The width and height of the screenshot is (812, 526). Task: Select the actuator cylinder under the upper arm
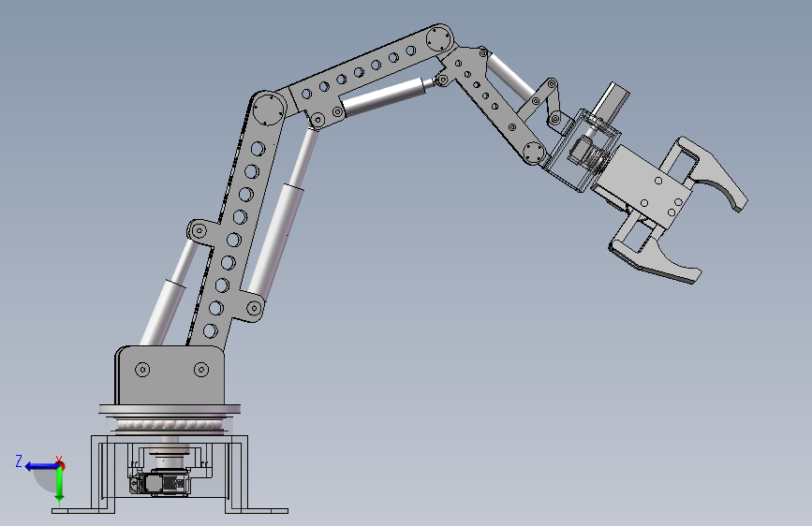pos(383,95)
